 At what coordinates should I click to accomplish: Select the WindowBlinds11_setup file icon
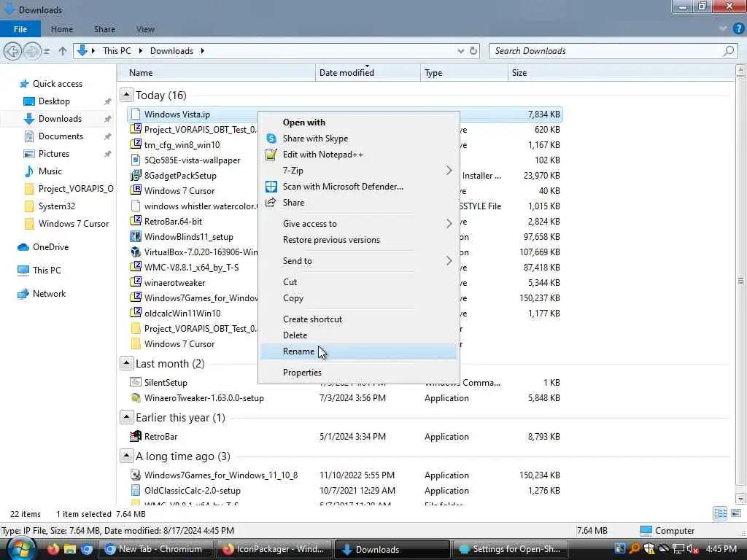click(x=136, y=237)
